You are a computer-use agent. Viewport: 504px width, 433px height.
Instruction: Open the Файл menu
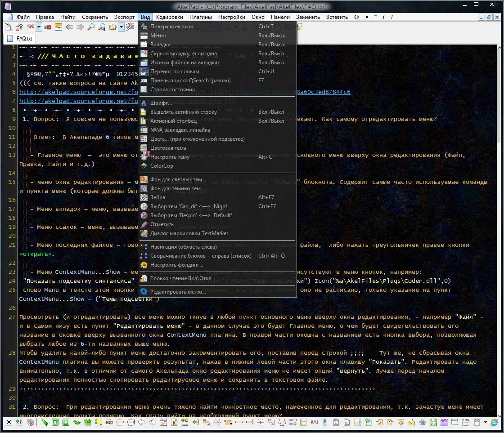[x=23, y=17]
